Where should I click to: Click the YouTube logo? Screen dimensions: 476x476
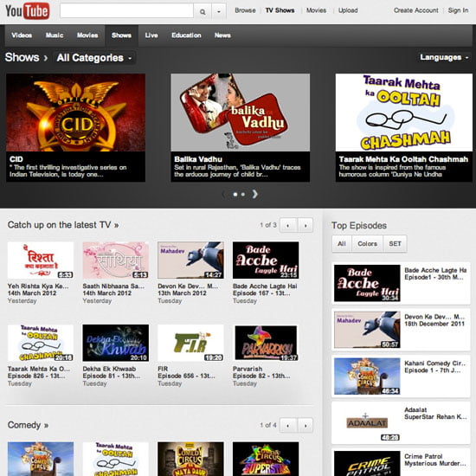coord(28,11)
